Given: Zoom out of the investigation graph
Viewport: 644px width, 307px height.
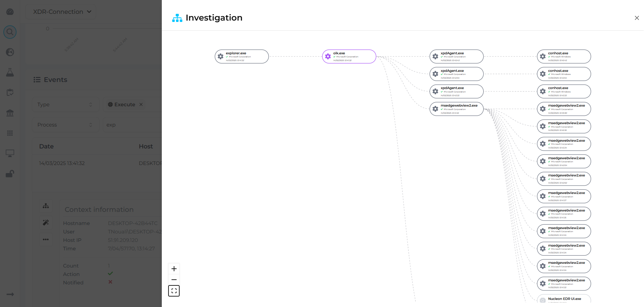Looking at the screenshot, I should coord(174,280).
